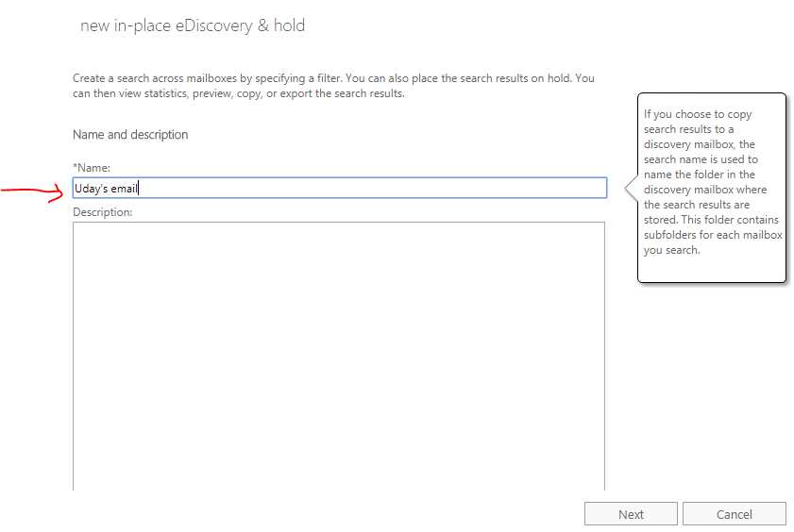Click the Cancel button
This screenshot has width=794, height=532.
(x=735, y=514)
